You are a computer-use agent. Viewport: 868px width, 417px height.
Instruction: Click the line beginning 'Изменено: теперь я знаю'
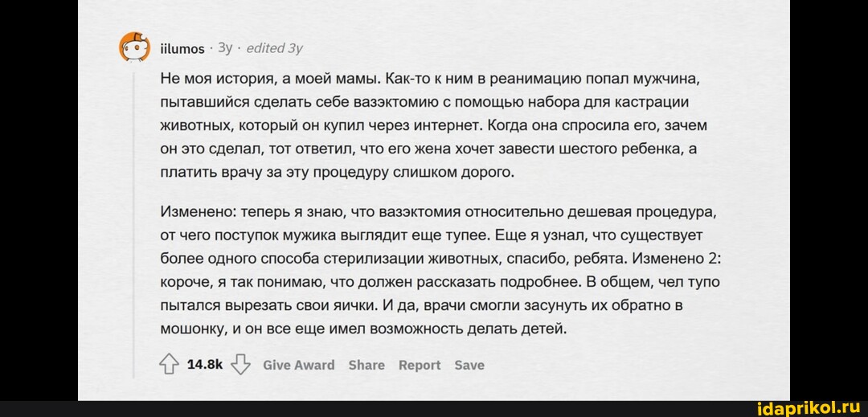point(439,213)
